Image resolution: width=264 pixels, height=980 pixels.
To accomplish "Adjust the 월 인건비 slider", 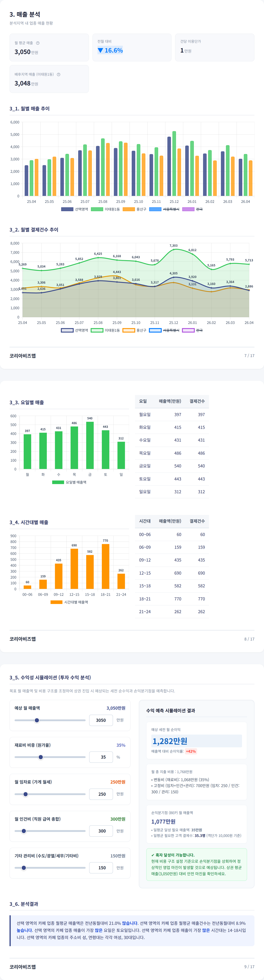I will pyautogui.click(x=50, y=831).
